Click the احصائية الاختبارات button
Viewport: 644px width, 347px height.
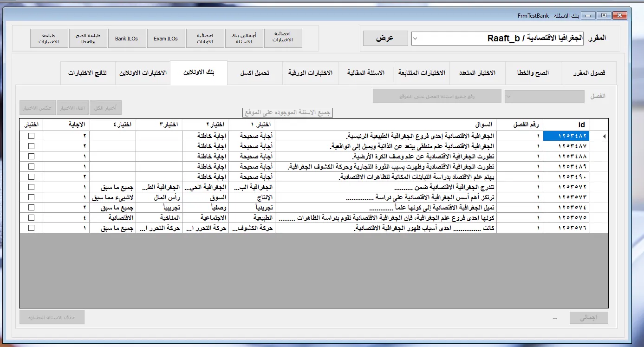[283, 39]
